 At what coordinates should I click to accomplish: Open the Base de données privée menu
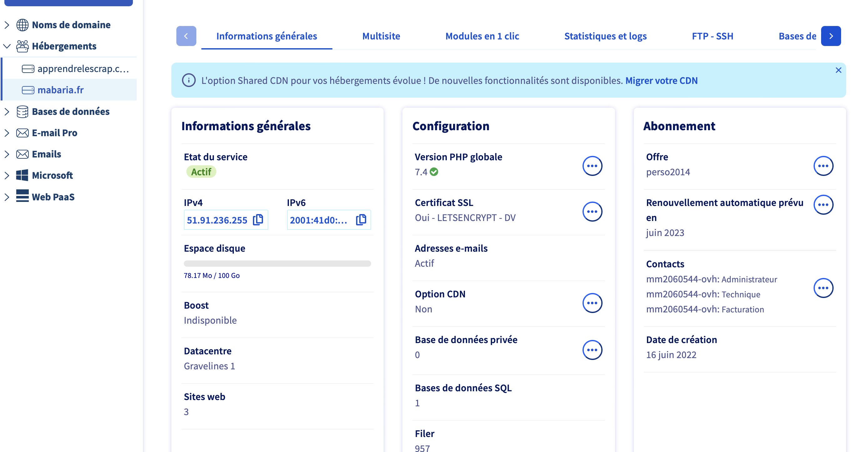(x=592, y=350)
